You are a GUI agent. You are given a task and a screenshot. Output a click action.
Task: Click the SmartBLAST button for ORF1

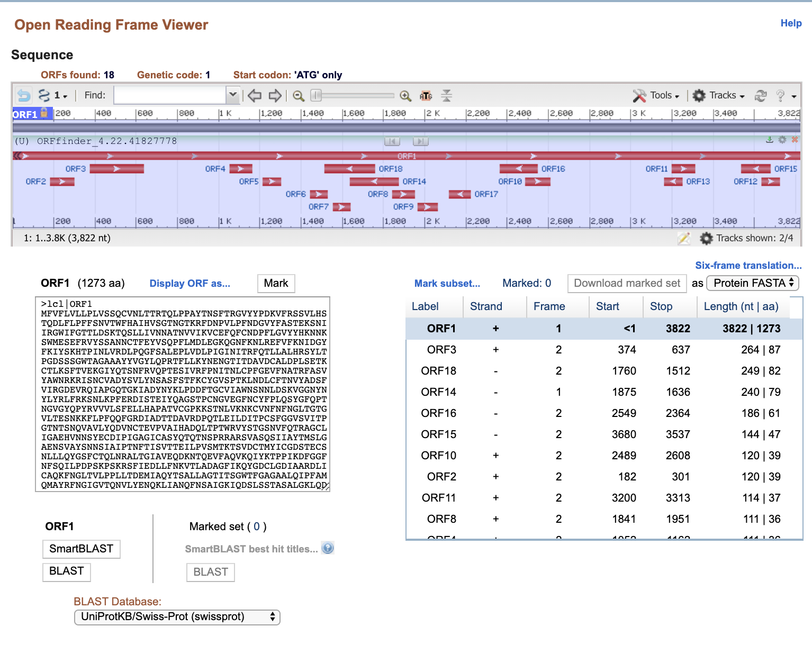tap(82, 549)
